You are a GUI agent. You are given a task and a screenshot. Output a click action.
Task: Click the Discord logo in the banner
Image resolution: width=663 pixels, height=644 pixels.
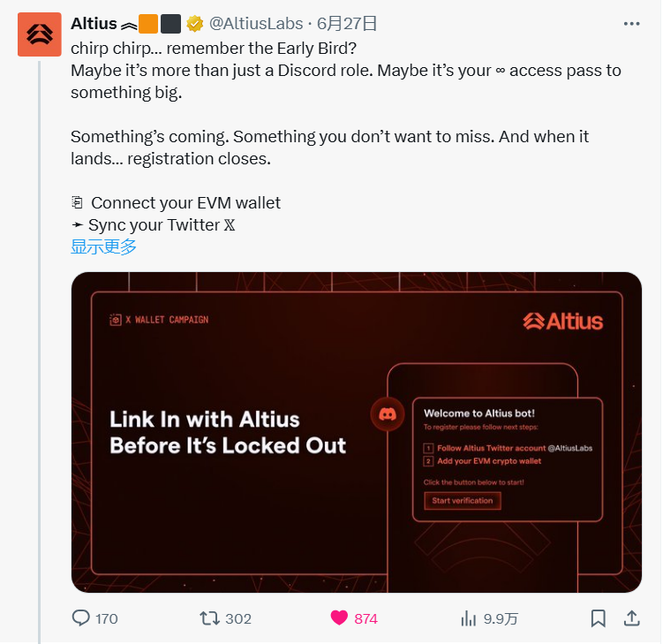tap(388, 414)
